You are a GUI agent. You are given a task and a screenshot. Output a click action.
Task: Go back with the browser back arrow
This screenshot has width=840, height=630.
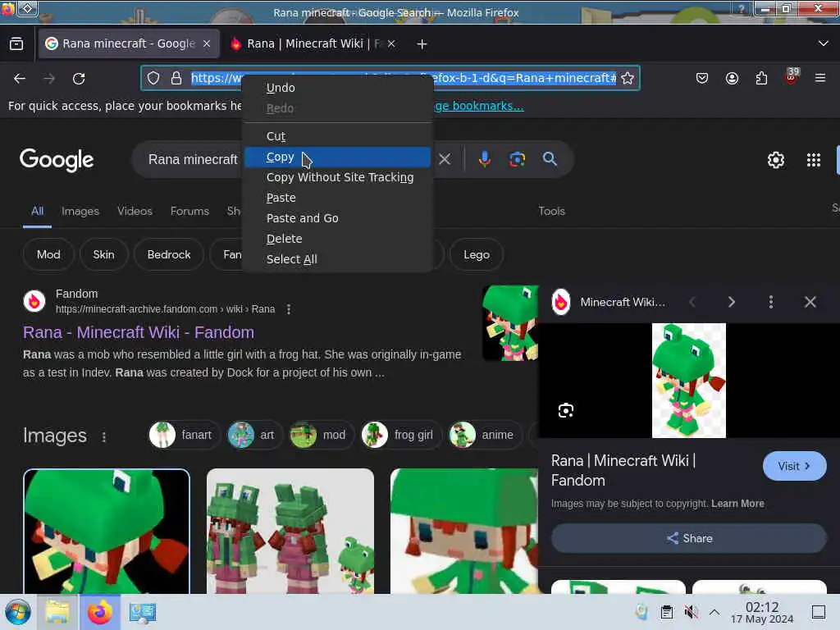coord(20,79)
